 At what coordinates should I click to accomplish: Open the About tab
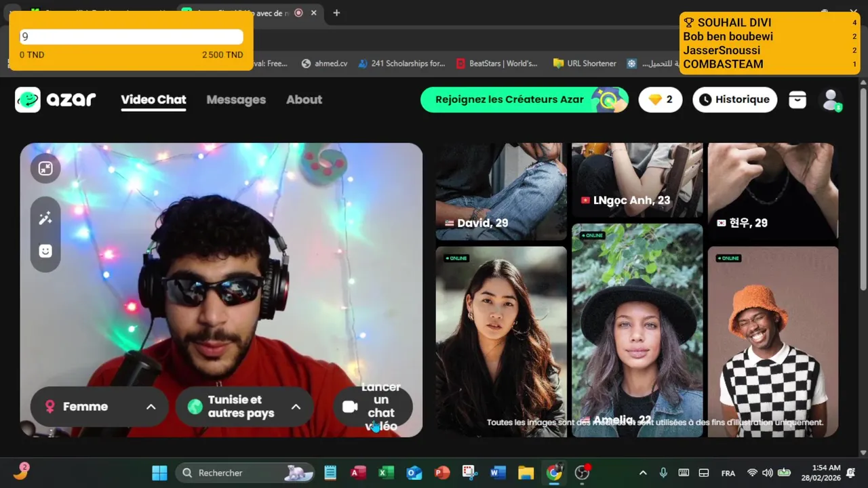(304, 100)
